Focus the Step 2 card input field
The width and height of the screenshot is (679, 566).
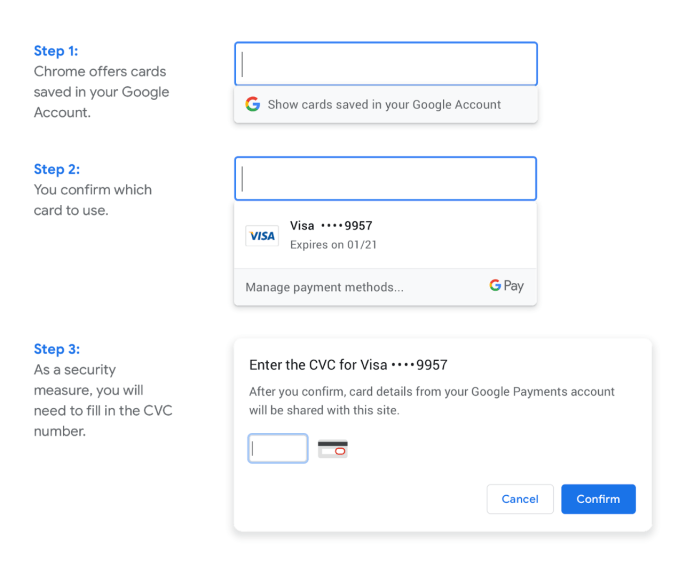click(385, 179)
